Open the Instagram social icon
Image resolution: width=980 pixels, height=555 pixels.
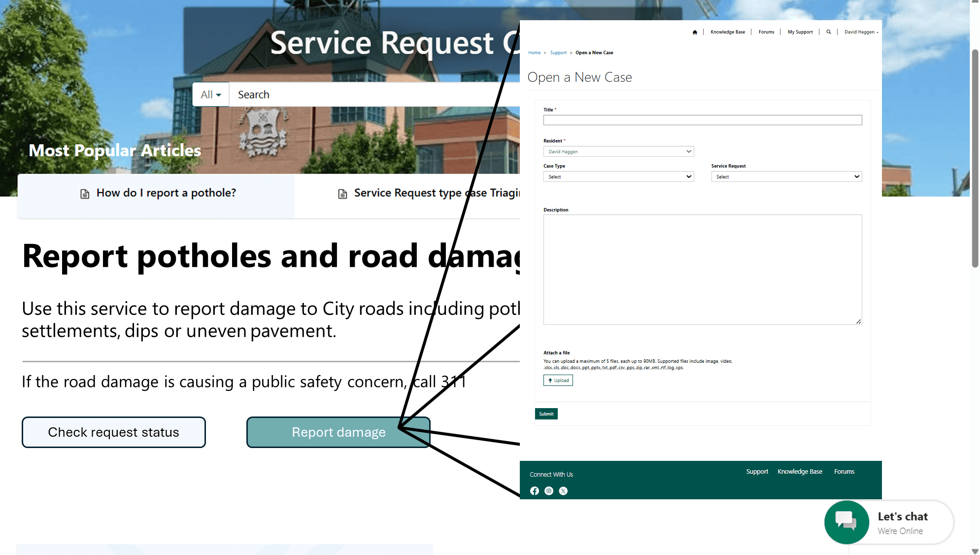click(549, 491)
